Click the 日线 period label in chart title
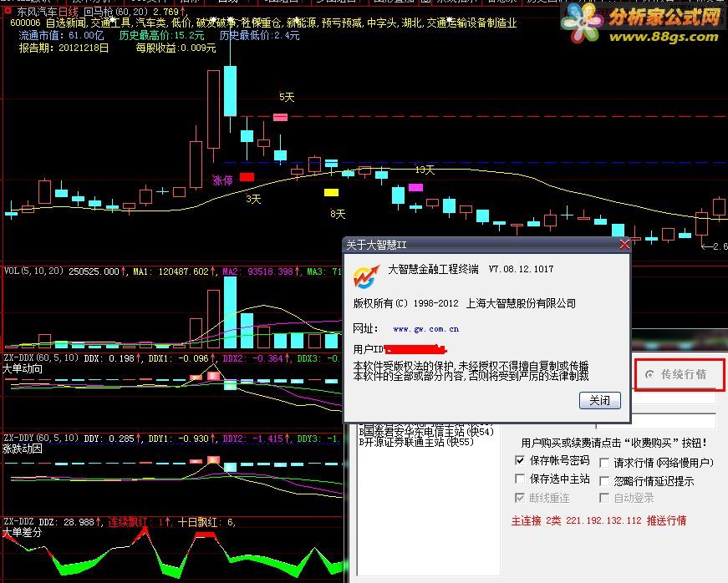 coord(68,12)
